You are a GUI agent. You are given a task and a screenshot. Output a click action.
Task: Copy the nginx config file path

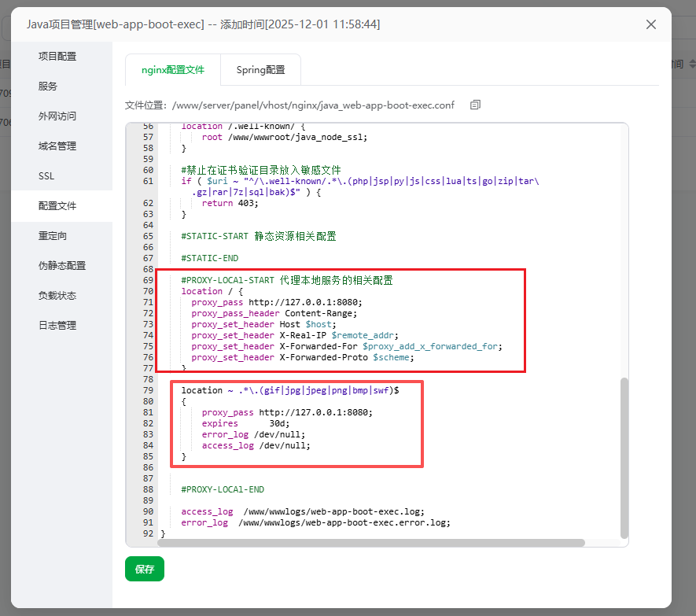point(475,105)
